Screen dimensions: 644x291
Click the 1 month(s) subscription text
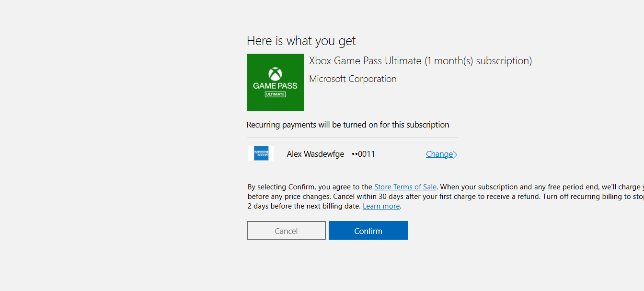[x=478, y=61]
